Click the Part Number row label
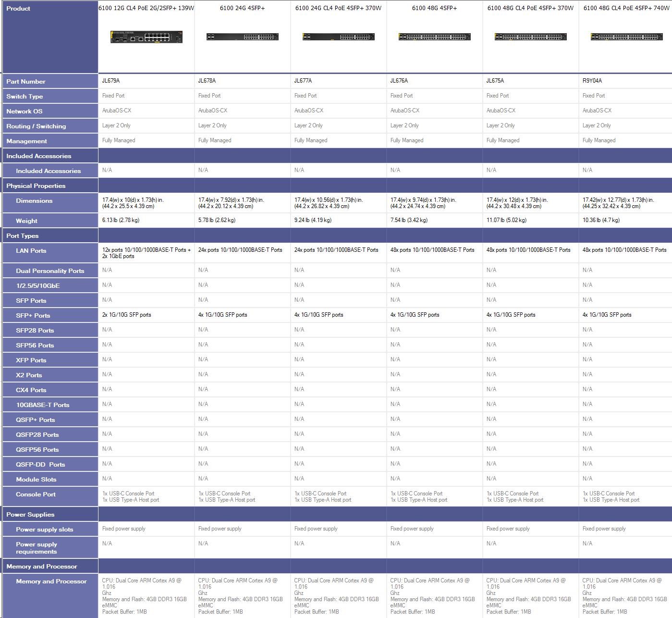672x618 pixels. (x=26, y=82)
